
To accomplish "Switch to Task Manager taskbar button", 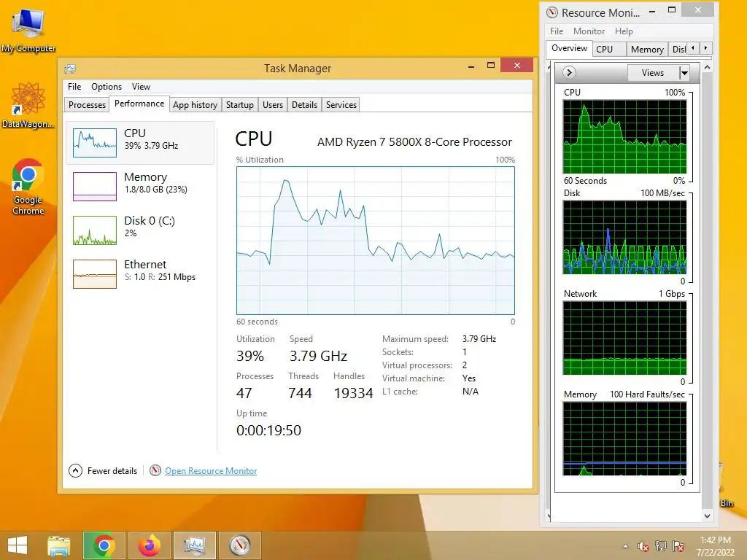I will pyautogui.click(x=194, y=545).
